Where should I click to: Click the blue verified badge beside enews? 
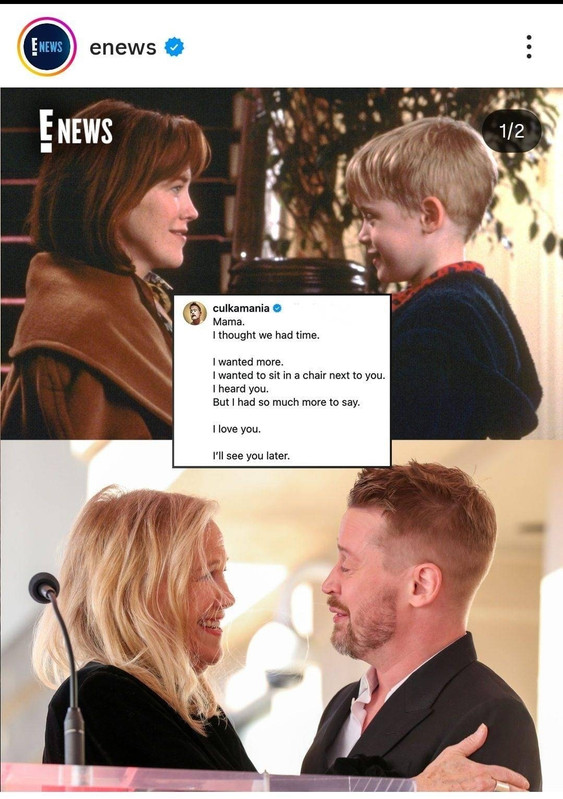174,47
